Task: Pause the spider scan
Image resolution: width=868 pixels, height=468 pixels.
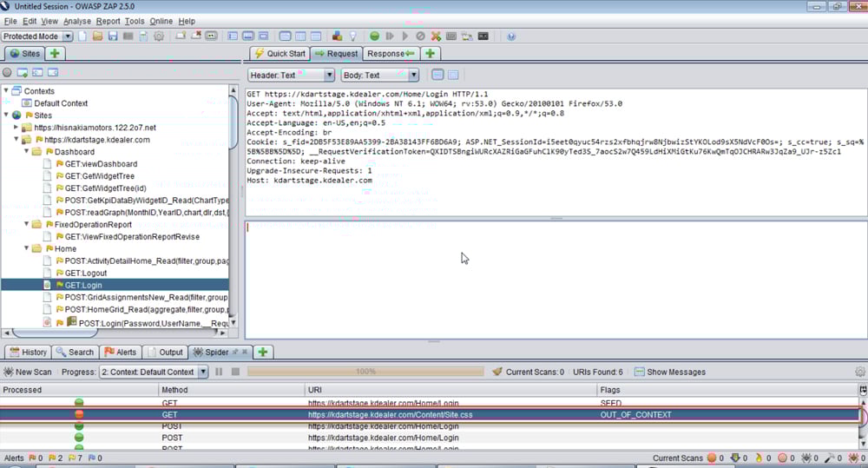Action: [x=219, y=372]
